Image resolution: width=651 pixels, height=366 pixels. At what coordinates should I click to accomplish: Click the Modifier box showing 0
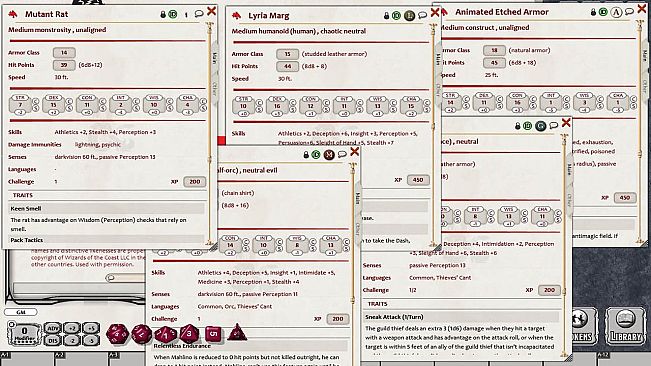24,334
